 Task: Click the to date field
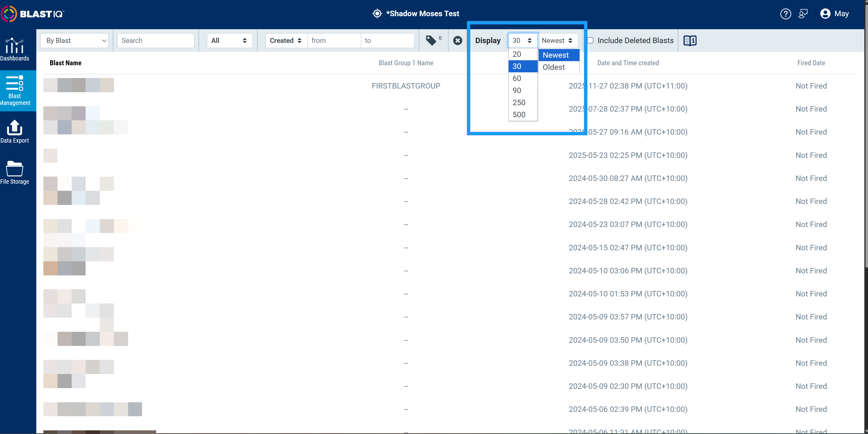click(387, 40)
